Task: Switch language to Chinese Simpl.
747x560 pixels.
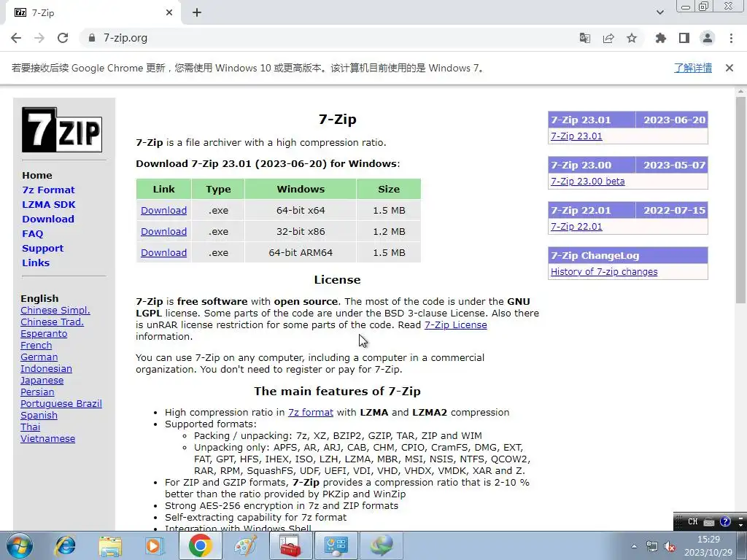Action: [55, 311]
